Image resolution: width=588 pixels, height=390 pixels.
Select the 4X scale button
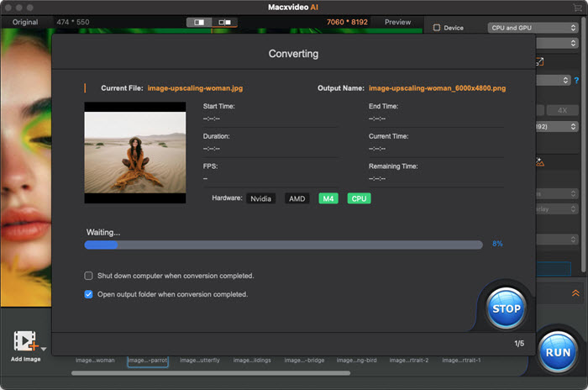click(562, 110)
